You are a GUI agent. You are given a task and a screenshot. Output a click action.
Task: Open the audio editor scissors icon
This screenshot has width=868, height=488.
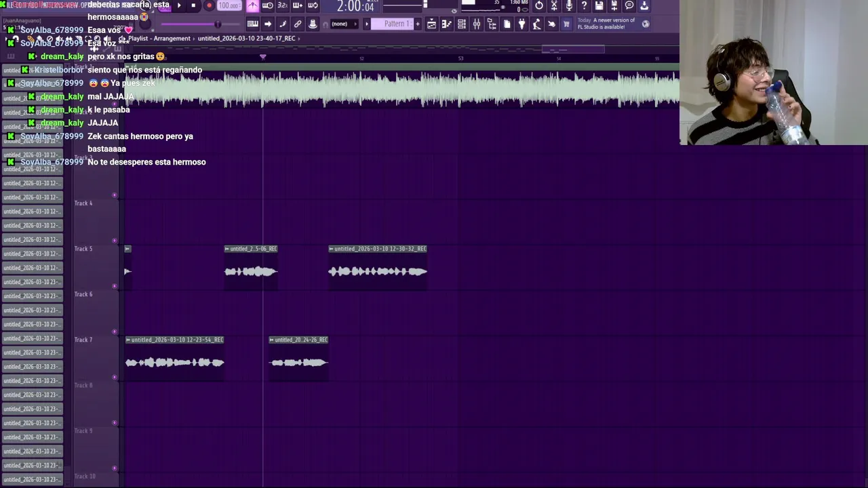pyautogui.click(x=554, y=5)
